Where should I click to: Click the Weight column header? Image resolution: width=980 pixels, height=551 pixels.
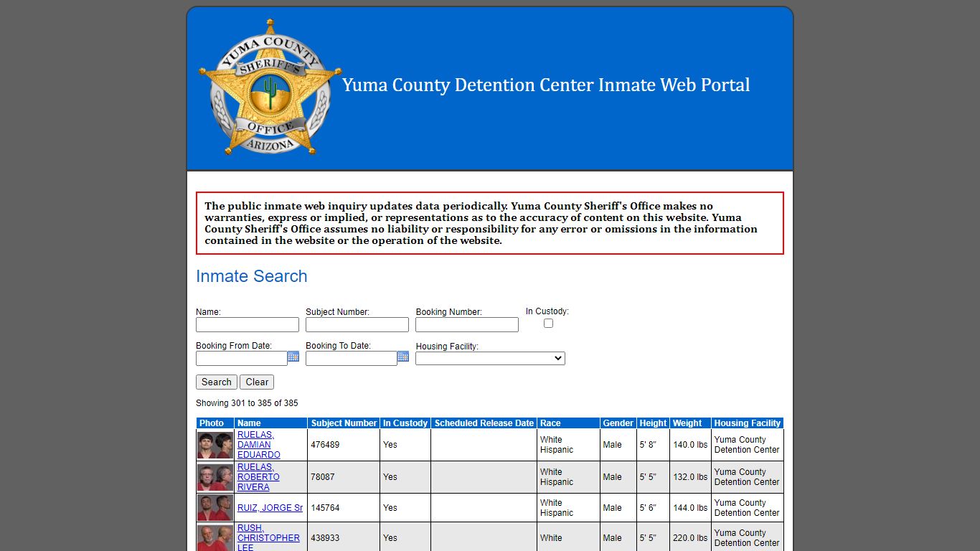[690, 423]
